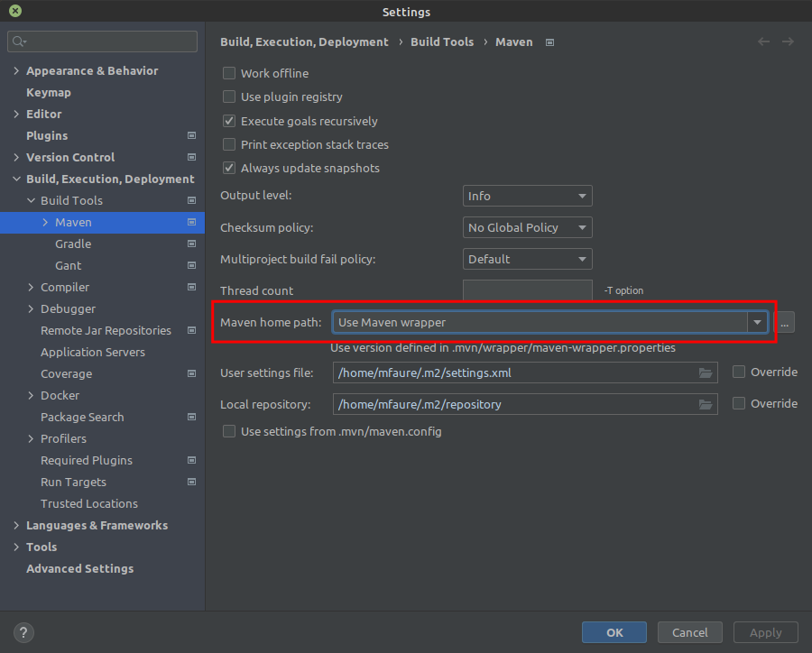Screen dimensions: 812x653
Task: Uncheck Always update snapshots
Action: pos(229,169)
